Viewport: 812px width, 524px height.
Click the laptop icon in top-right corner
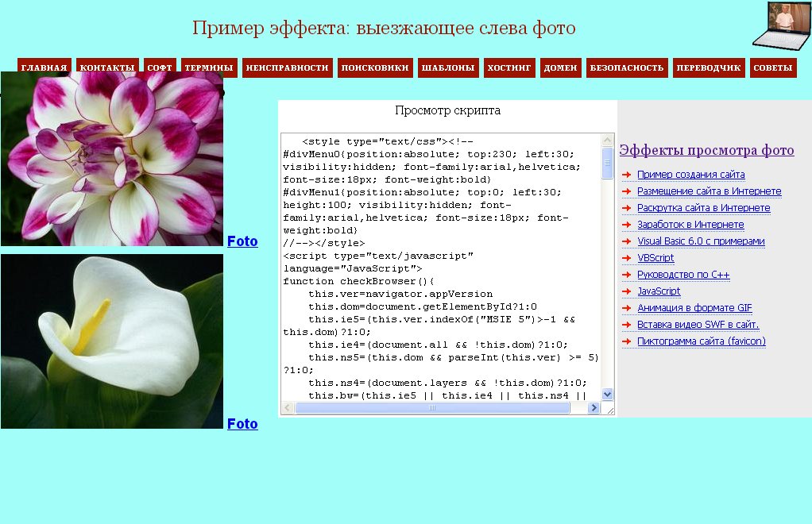(781, 25)
